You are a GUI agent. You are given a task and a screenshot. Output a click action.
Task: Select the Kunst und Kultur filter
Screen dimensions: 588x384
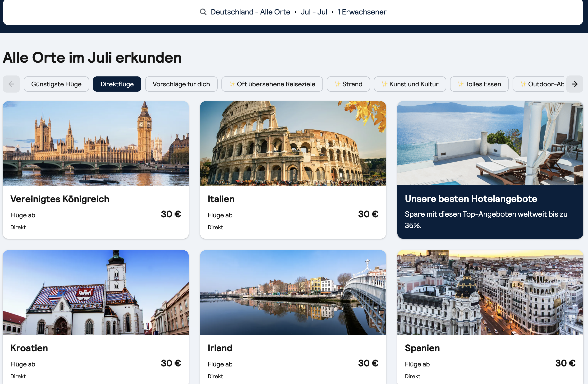410,84
